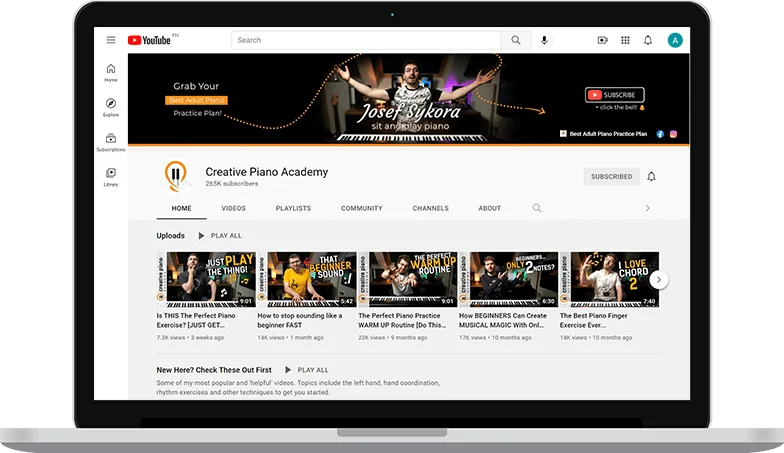
Task: Click the Subscribe graphic on banner
Action: [614, 94]
